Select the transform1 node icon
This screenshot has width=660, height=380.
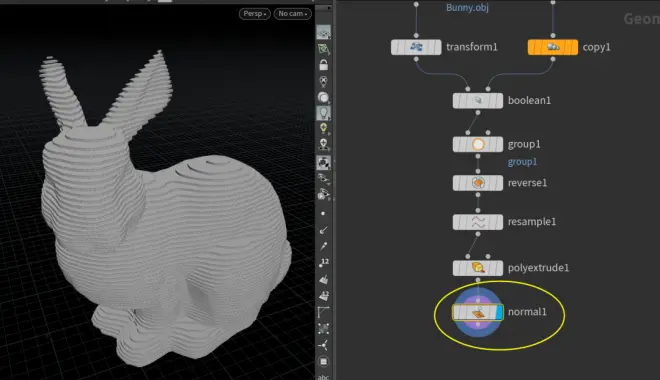pos(416,47)
